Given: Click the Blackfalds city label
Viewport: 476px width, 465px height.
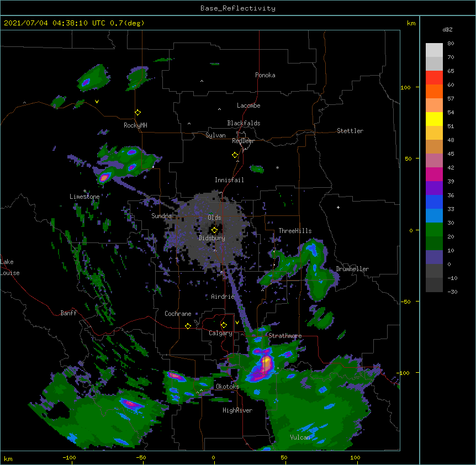Looking at the screenshot, I should [244, 123].
